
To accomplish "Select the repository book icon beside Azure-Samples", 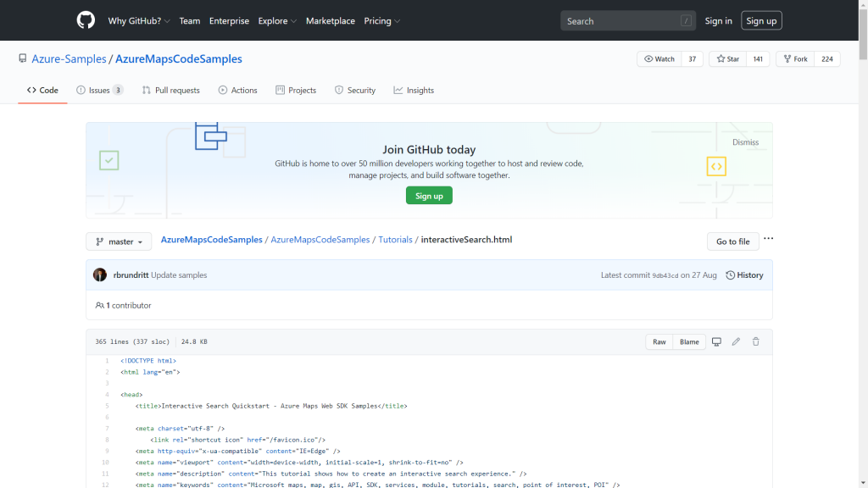I will [22, 58].
